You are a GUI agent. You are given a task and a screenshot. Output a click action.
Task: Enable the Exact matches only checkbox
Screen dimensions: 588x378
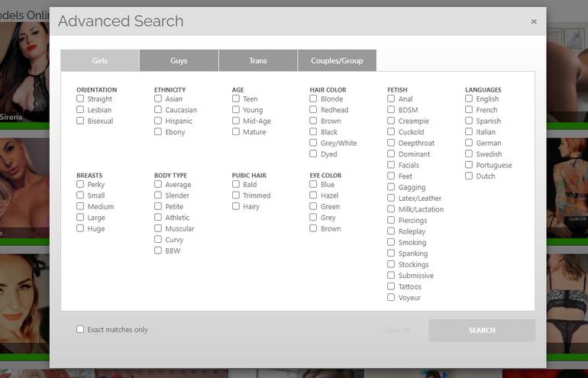tap(80, 329)
